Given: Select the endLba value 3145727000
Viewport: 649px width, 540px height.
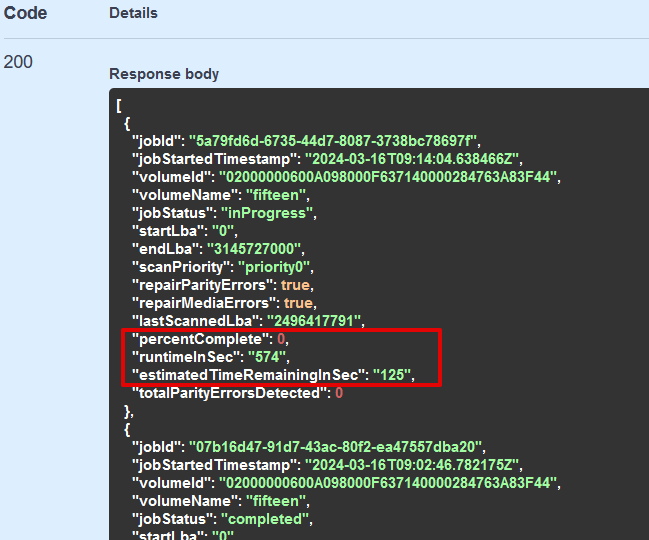Looking at the screenshot, I should (x=254, y=249).
